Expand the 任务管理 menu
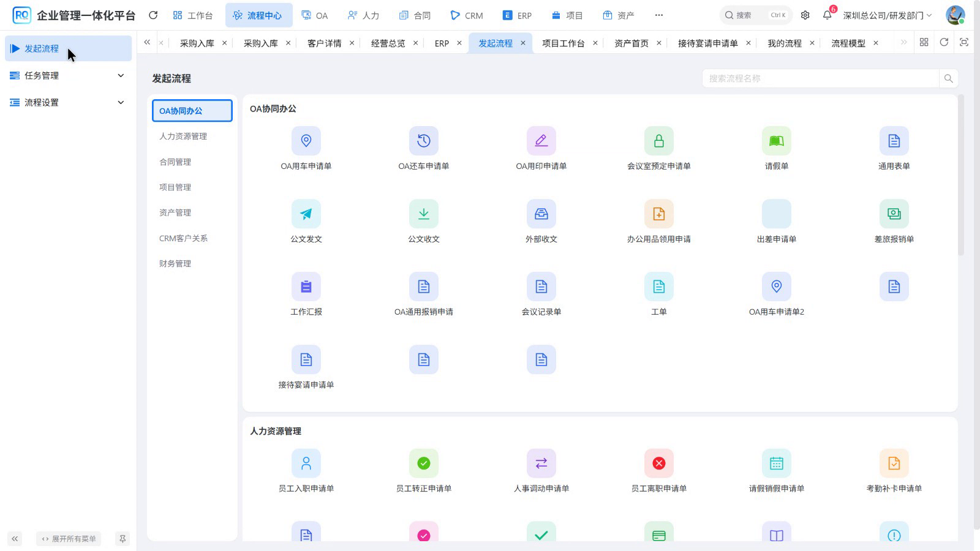This screenshot has width=980, height=551. (x=68, y=75)
